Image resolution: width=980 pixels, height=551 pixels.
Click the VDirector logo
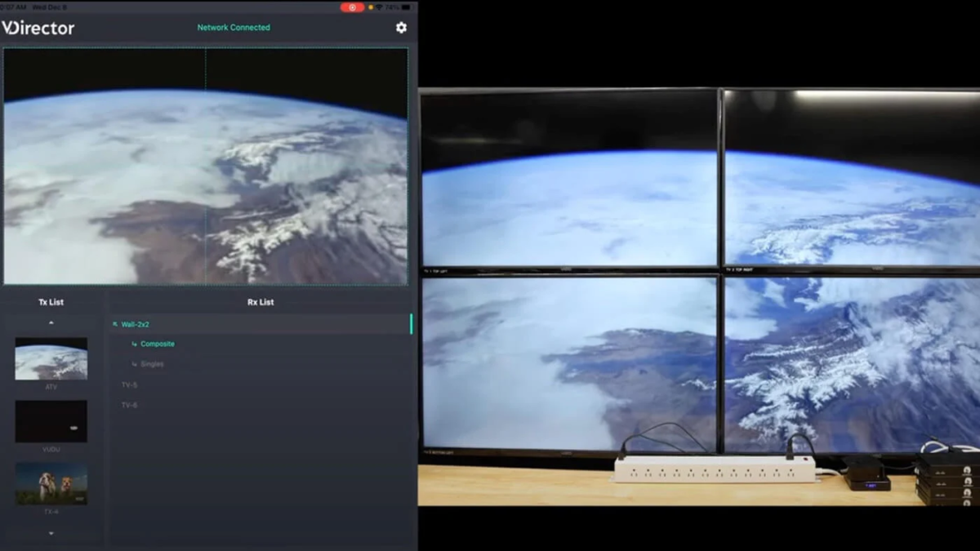point(38,28)
